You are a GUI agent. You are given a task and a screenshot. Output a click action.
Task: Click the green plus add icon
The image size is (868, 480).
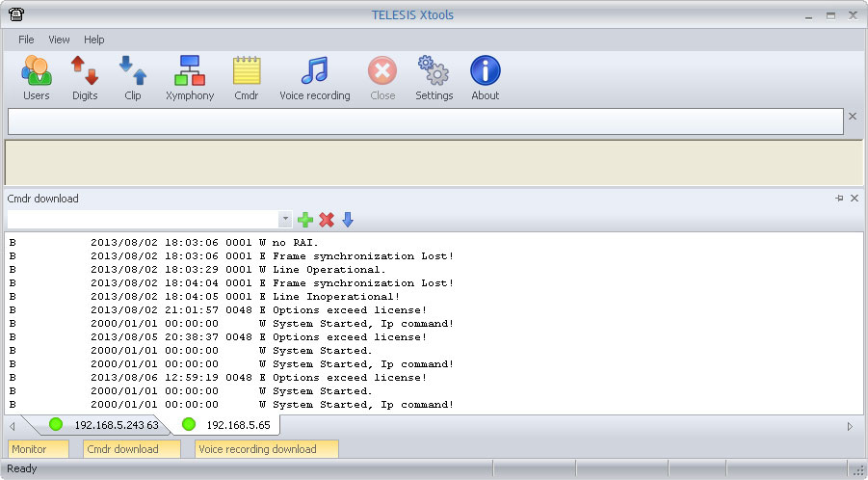click(305, 220)
